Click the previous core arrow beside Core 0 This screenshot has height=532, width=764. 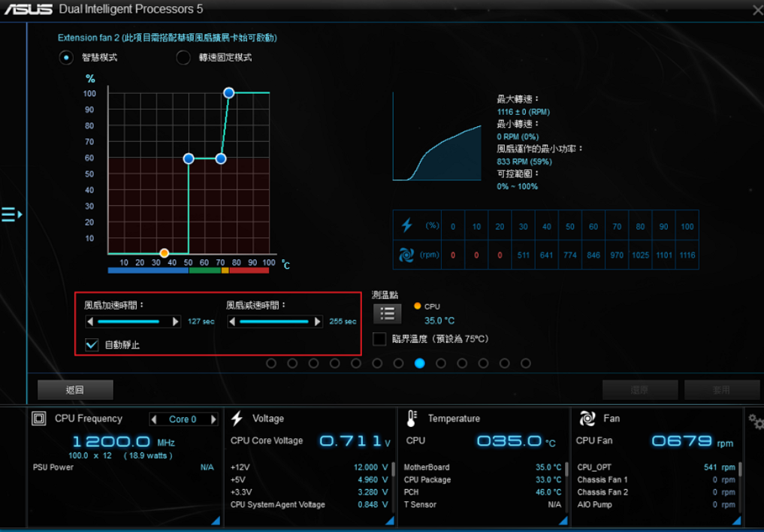(154, 419)
